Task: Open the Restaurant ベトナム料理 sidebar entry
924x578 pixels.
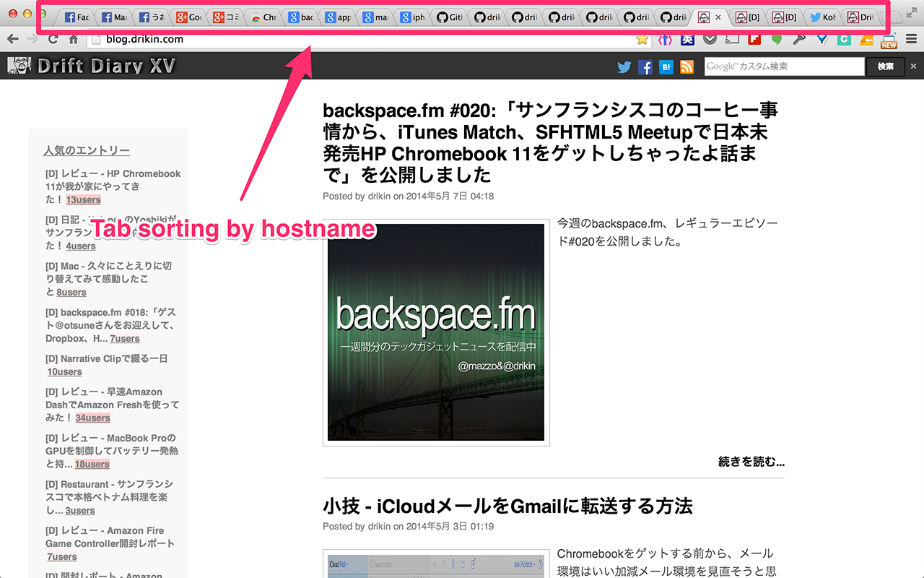Action: 109,497
